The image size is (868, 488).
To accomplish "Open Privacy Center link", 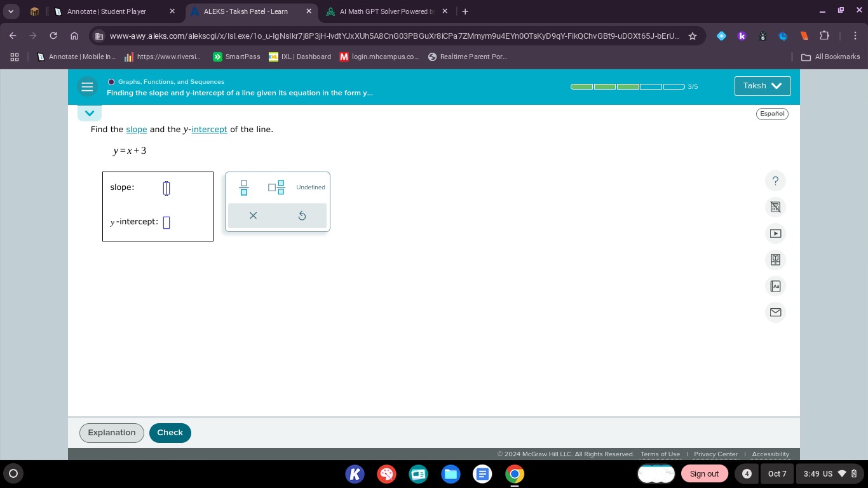I will (x=716, y=454).
